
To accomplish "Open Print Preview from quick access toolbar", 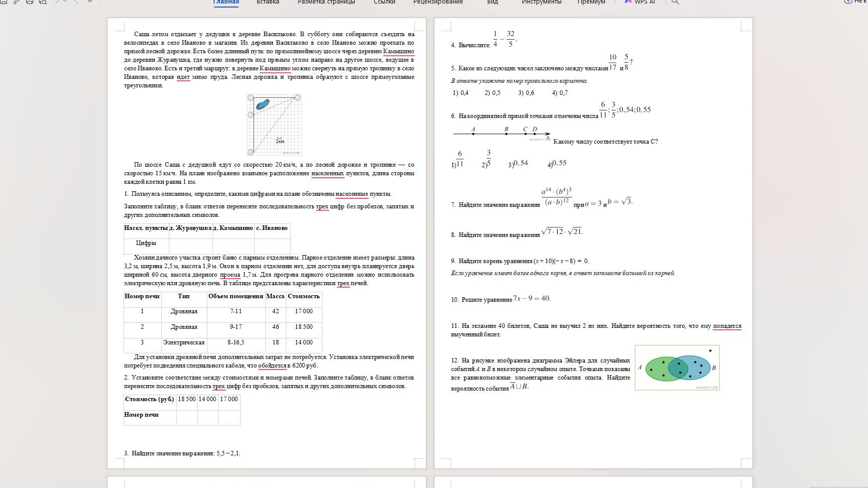I will click(43, 2).
